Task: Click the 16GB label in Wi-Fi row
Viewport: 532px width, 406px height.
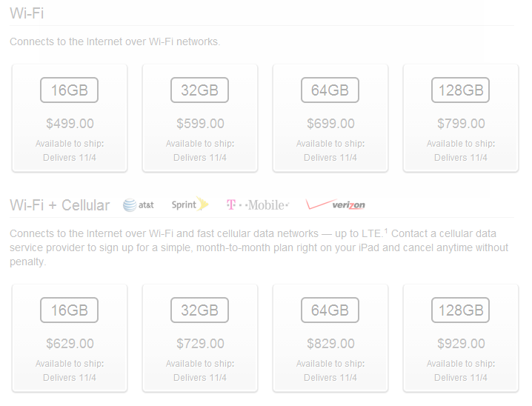Action: click(69, 90)
